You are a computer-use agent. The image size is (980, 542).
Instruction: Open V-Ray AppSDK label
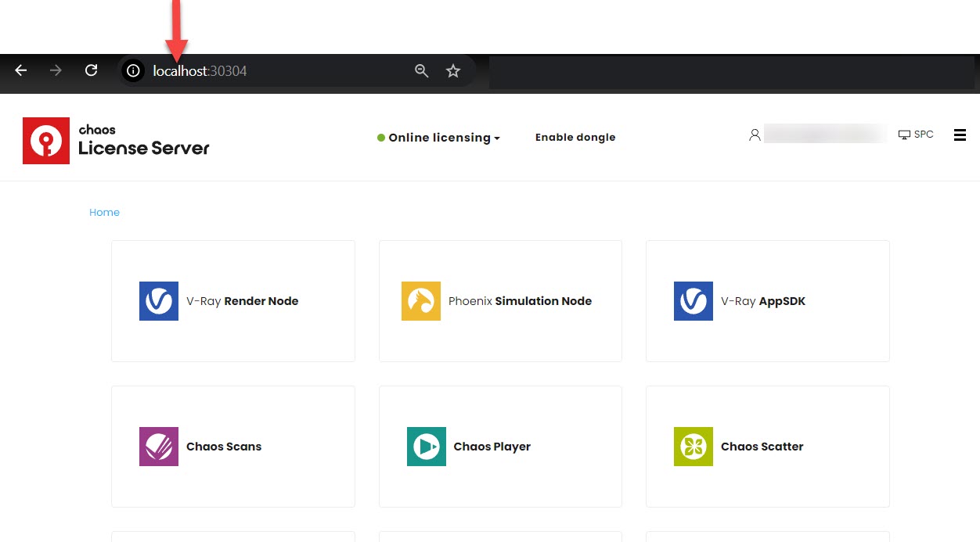click(x=763, y=301)
